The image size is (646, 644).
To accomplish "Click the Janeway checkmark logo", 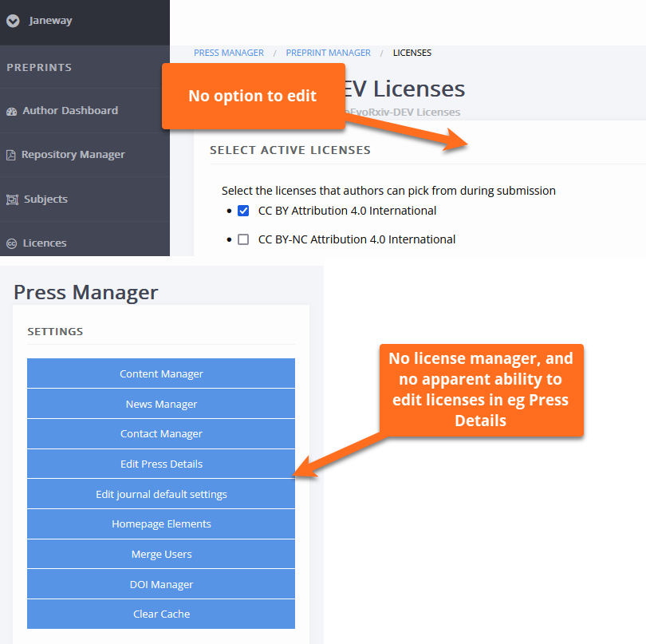I will pos(12,21).
